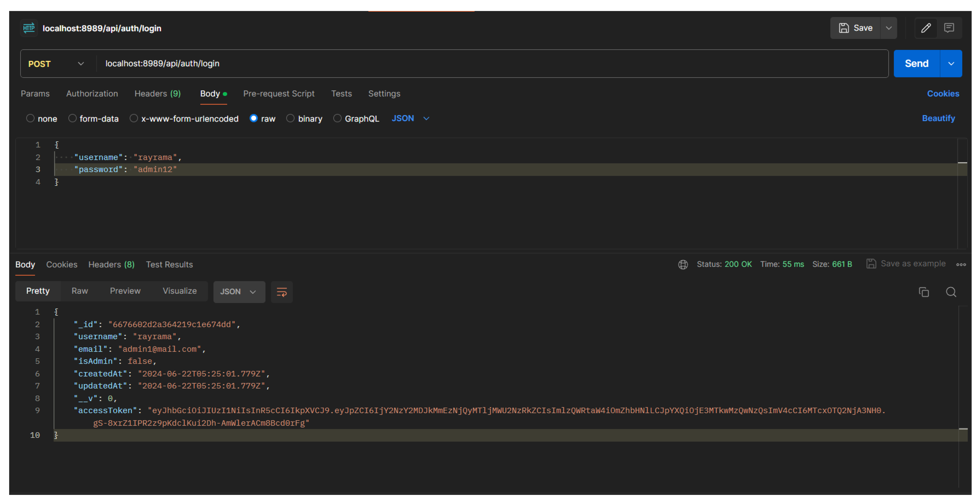Click the Save as example button
980x503 pixels.
(906, 263)
